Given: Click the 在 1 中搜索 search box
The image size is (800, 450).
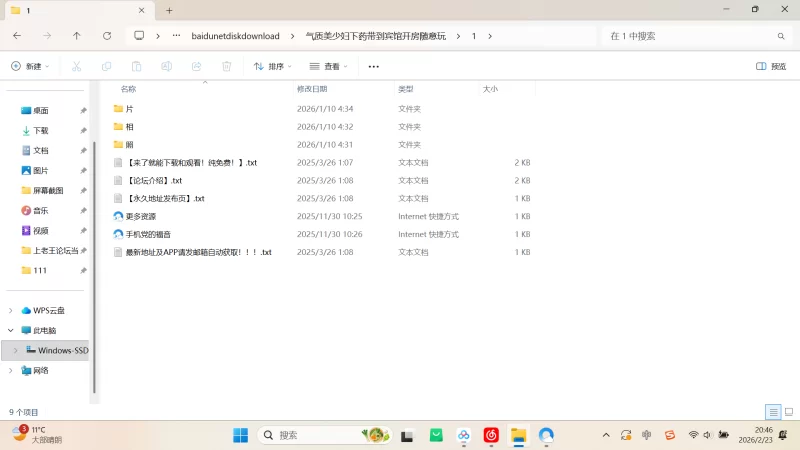Looking at the screenshot, I should 690,35.
